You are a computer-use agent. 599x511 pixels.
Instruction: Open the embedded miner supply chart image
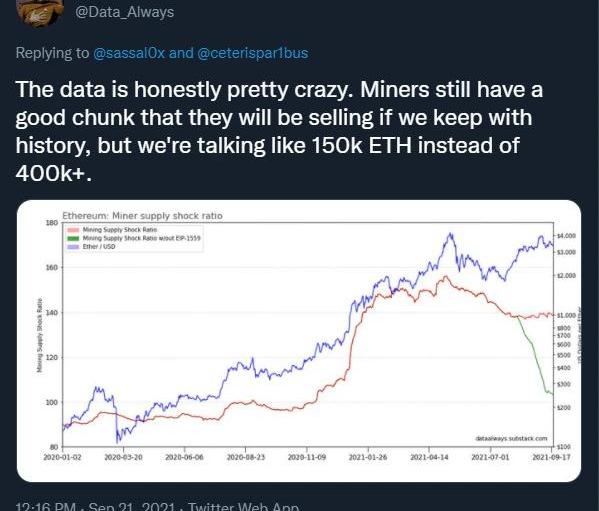[x=299, y=341]
